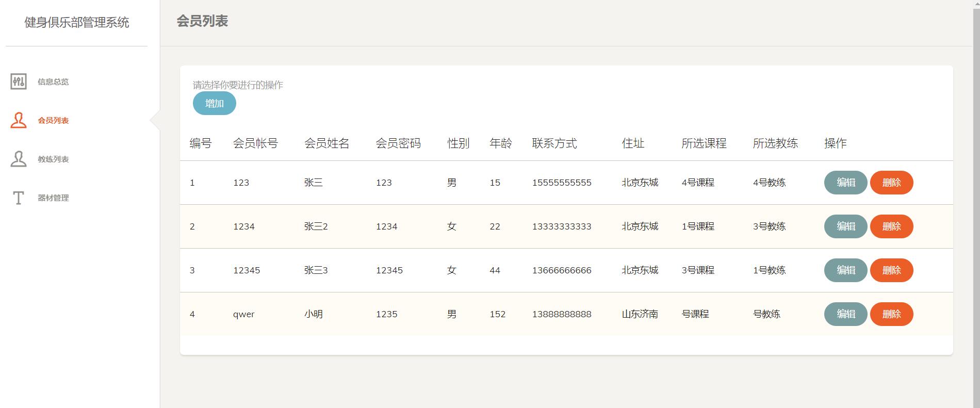Click the name cell 张三2
This screenshot has height=408, width=980.
(316, 226)
